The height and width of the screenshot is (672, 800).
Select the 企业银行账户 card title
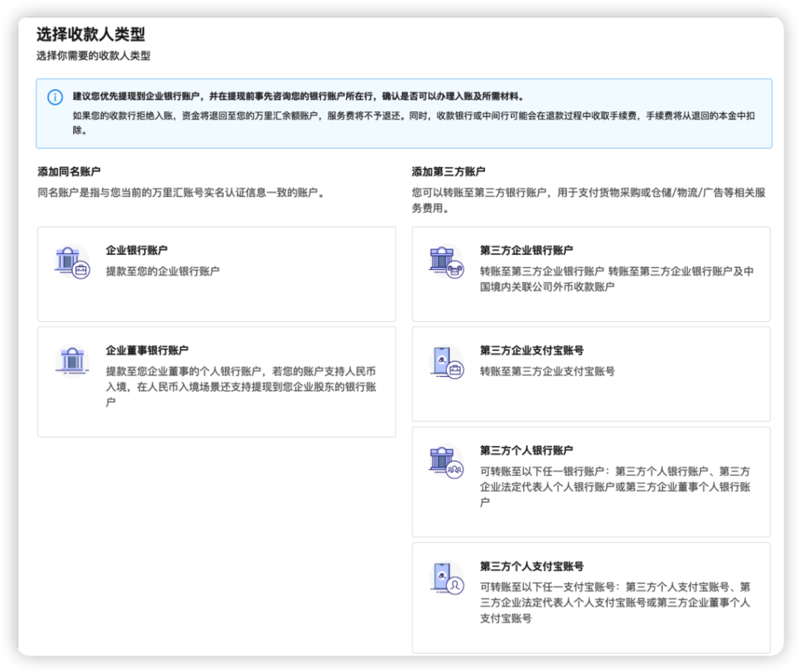(x=137, y=250)
